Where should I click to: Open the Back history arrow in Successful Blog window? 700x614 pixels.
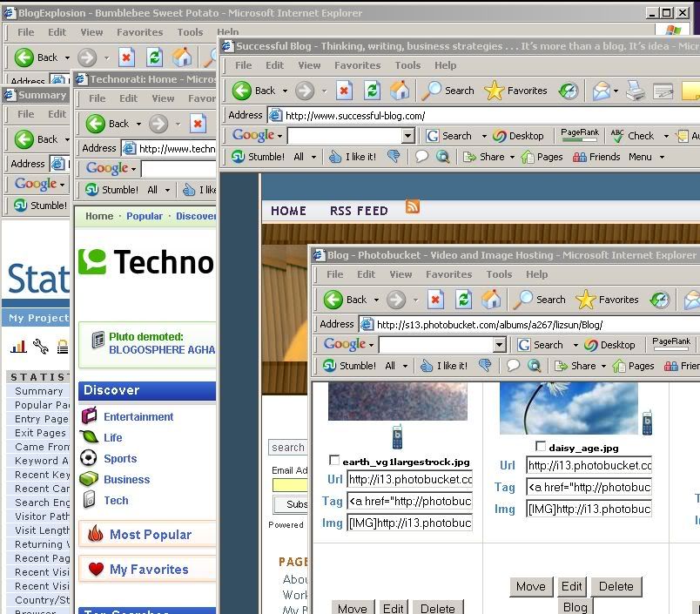285,91
